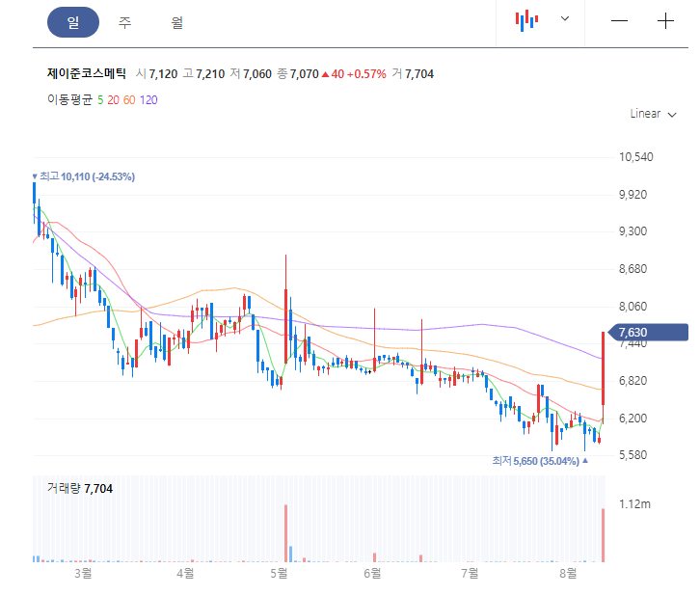Toggle the 20-day moving average
The height and width of the screenshot is (595, 700).
pyautogui.click(x=113, y=100)
